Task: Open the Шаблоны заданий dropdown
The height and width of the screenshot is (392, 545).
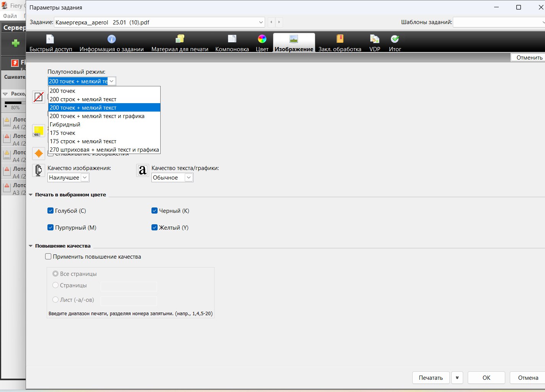Action: click(499, 22)
